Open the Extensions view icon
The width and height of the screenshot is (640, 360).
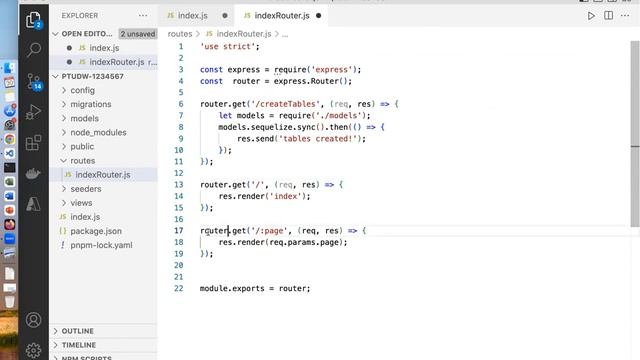tap(33, 143)
